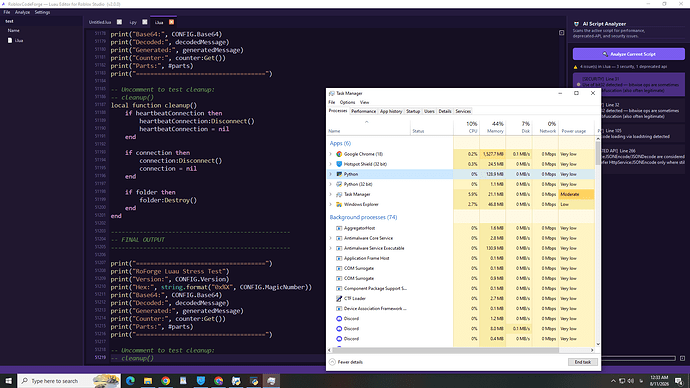
Task: Click the volume tray icon
Action: tap(631, 381)
